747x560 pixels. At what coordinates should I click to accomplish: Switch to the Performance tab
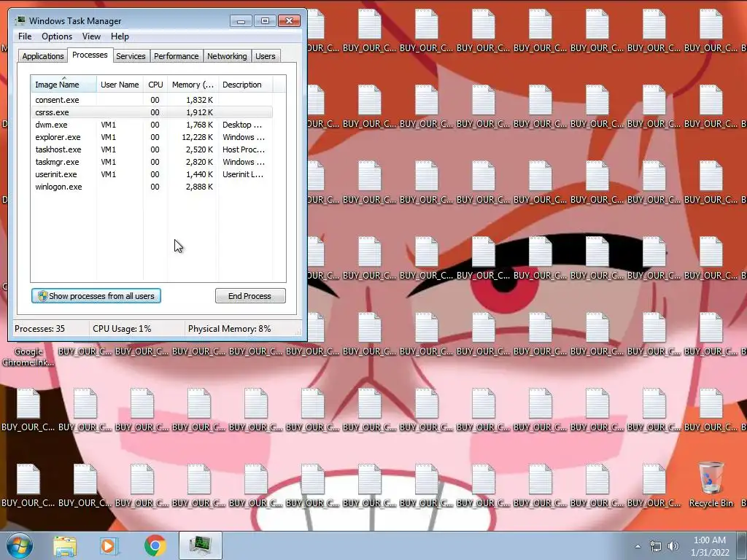(x=177, y=56)
